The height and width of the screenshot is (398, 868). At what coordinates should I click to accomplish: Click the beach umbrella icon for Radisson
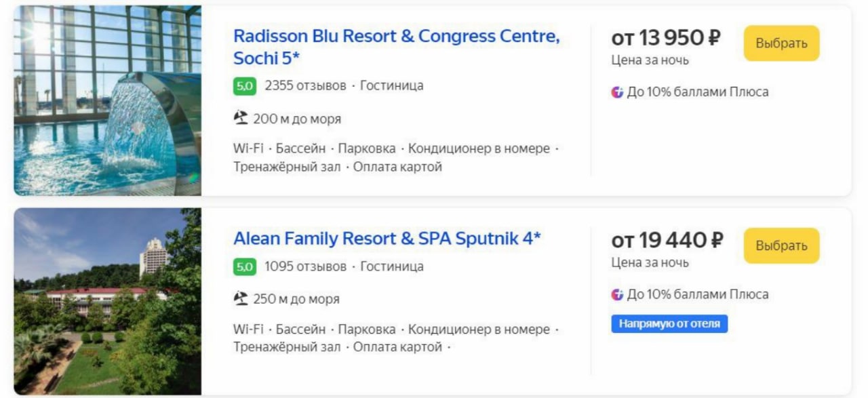241,119
